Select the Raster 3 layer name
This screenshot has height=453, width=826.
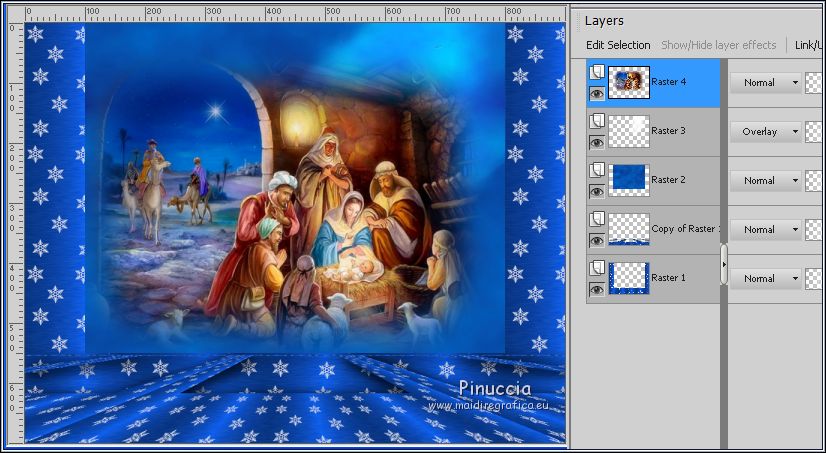tap(668, 131)
